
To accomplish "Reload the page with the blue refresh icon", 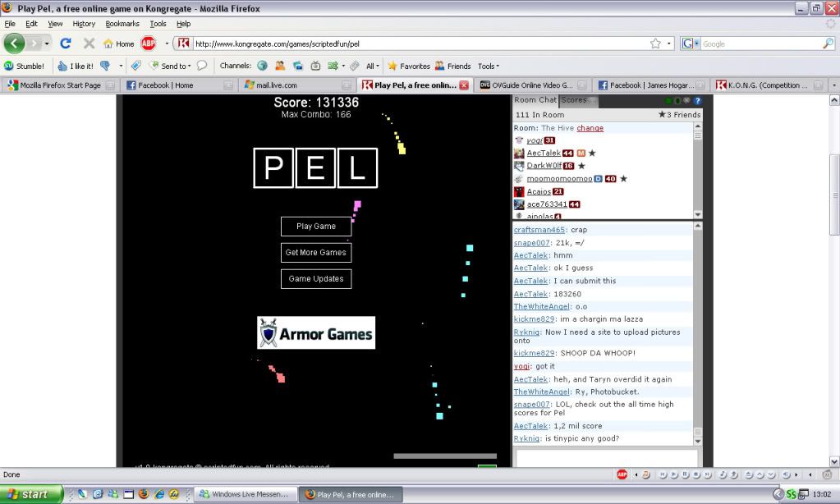I will [x=66, y=44].
